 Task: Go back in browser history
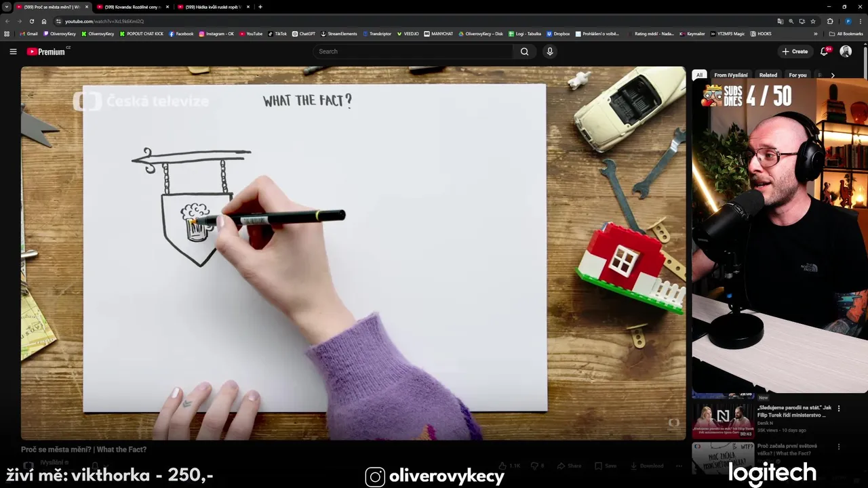point(7,21)
